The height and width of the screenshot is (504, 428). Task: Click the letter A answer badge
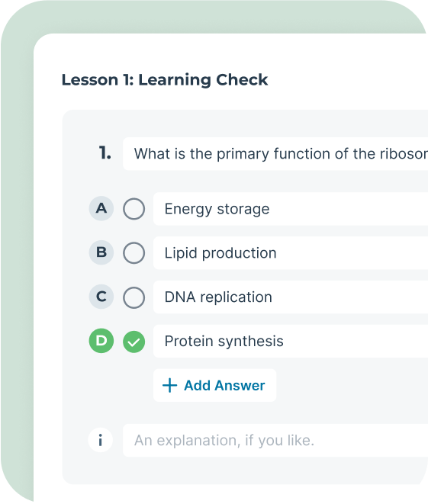(101, 208)
